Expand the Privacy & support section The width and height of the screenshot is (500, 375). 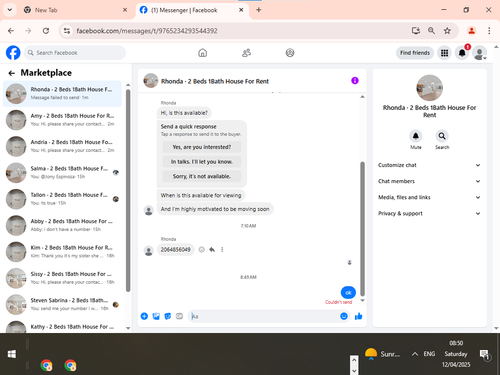click(x=429, y=213)
